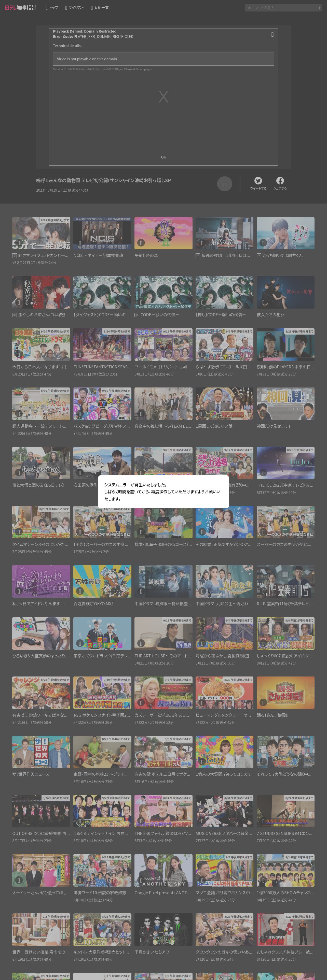Open おしゃれクリップ 神技プレー thumbnail
Screen dimensions: 327x980
[x=285, y=929]
